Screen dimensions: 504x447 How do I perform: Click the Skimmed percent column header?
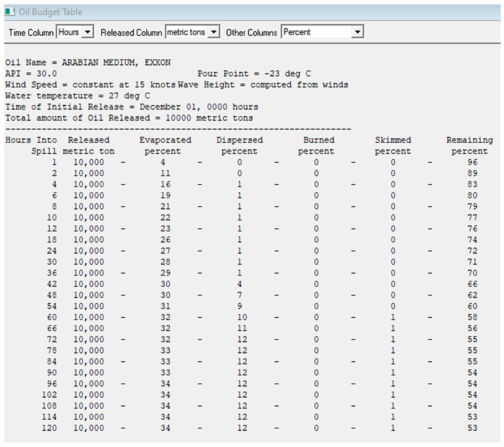pos(393,146)
